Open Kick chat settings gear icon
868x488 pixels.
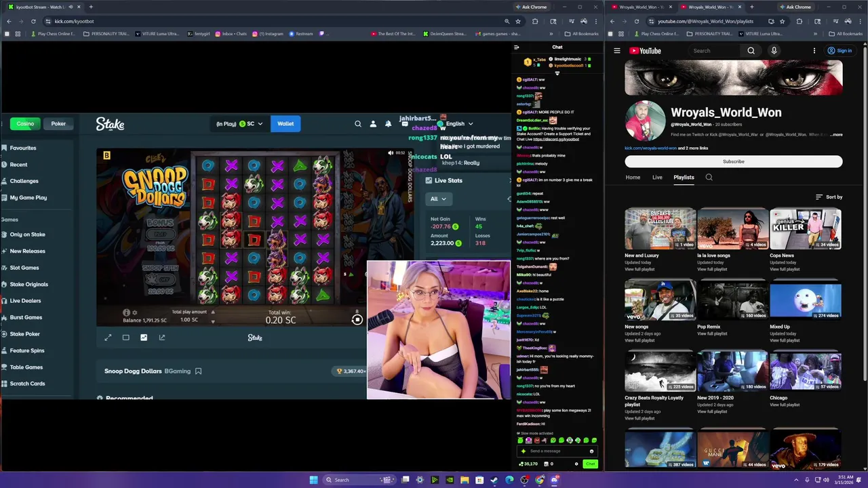coord(576,464)
